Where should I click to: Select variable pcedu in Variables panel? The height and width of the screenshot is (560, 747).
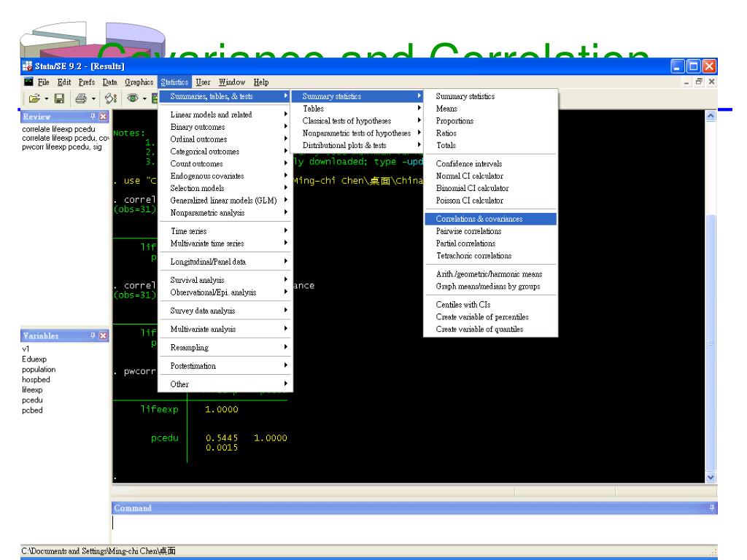pyautogui.click(x=32, y=400)
